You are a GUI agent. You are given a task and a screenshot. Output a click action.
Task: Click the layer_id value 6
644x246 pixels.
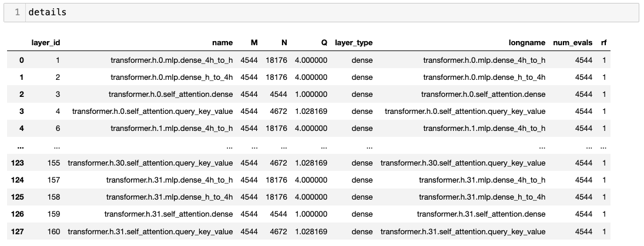(57, 129)
